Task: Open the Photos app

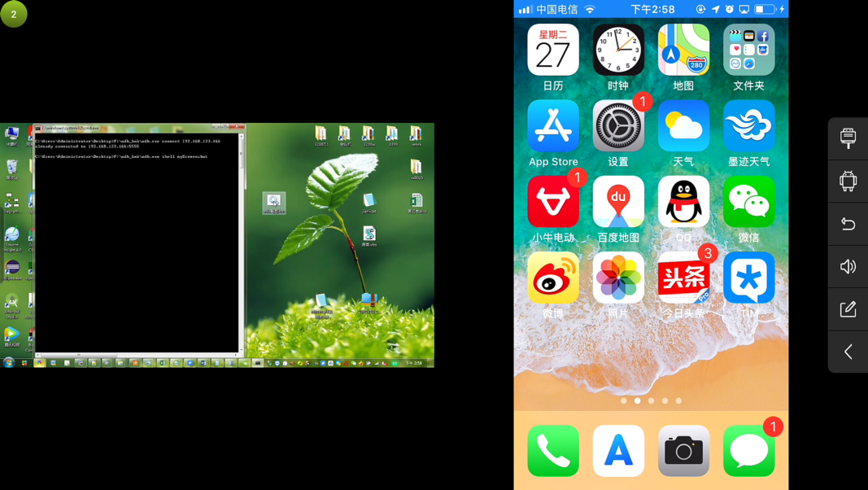Action: pos(618,278)
